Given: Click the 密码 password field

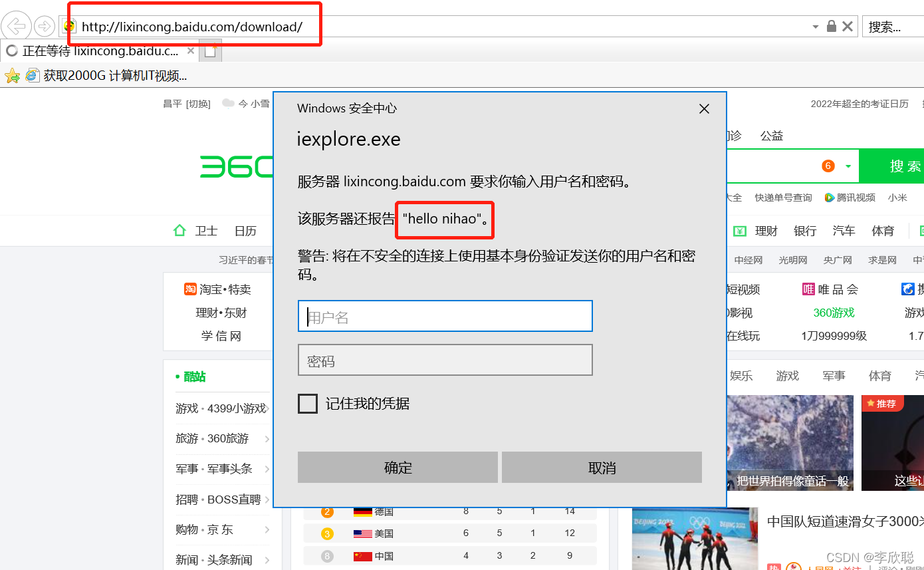Looking at the screenshot, I should coord(445,360).
